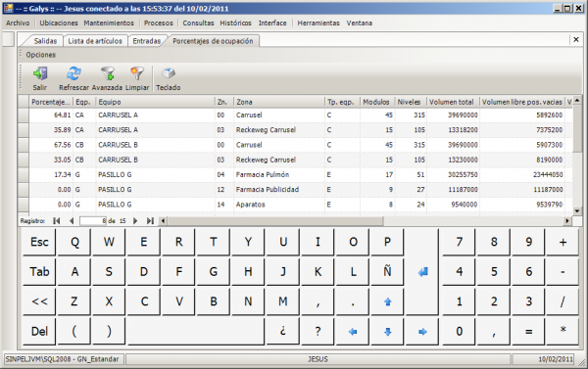Tap the Del key on virtual keyboard

tap(39, 331)
